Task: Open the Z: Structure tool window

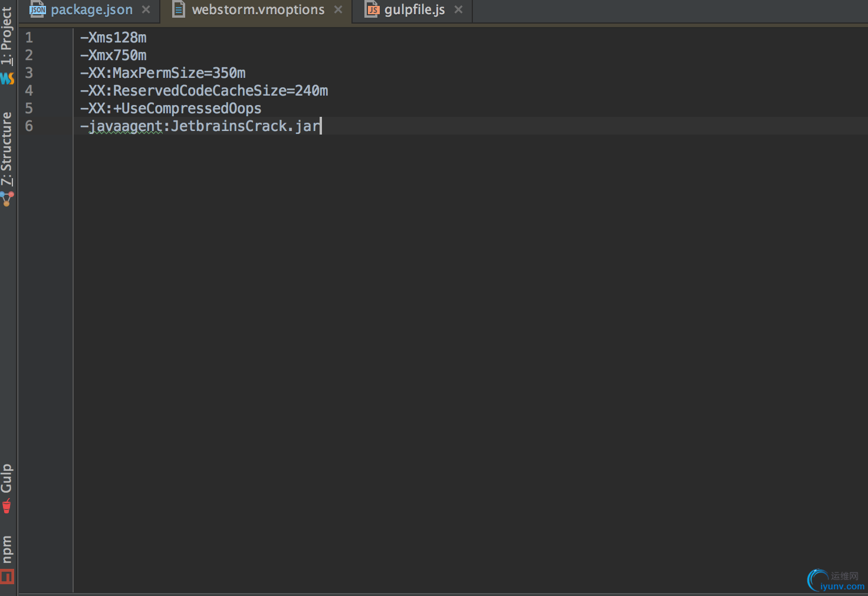Action: [x=6, y=149]
